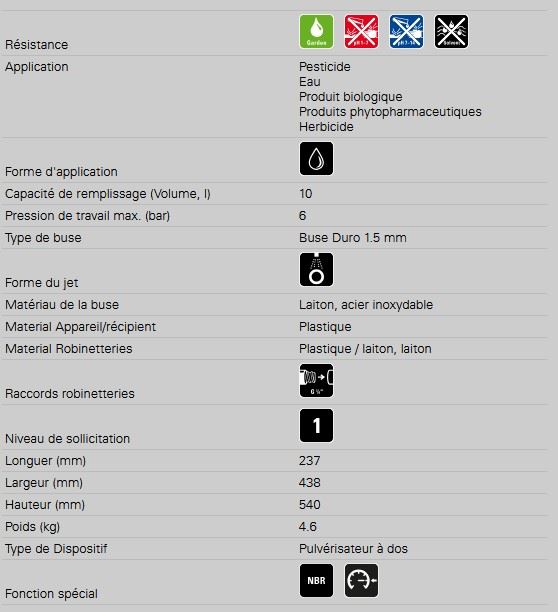Click the blue crossed-out pH 7-14 icon
The height and width of the screenshot is (612, 558).
click(x=406, y=32)
